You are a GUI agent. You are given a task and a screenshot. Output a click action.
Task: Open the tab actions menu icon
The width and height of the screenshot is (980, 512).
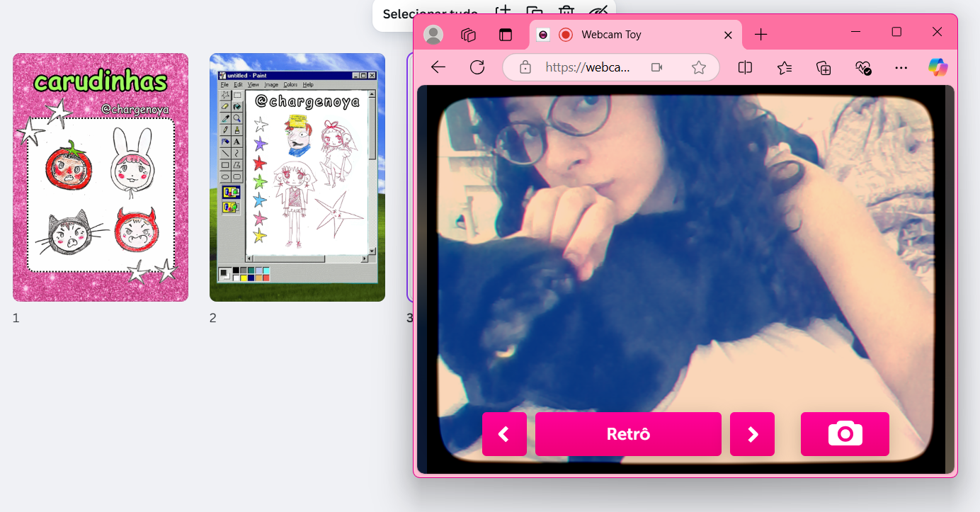(505, 35)
